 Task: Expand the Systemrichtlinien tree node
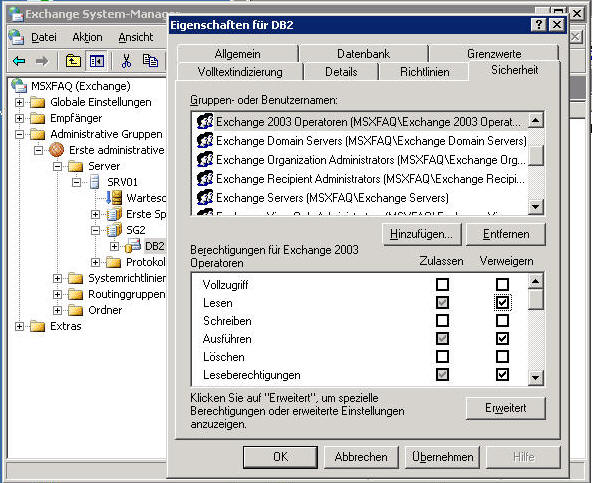click(57, 278)
